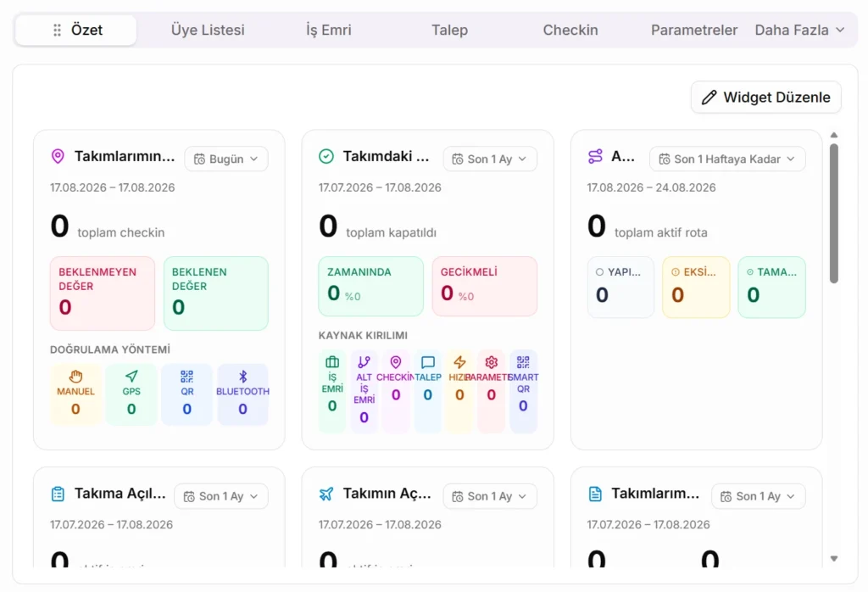Screen dimensions: 868x592
Task: Select the Beklenen Değer card
Action: [x=216, y=293]
